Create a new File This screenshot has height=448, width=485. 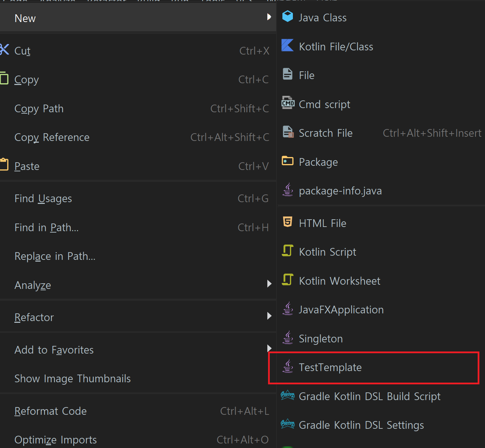tap(381, 75)
